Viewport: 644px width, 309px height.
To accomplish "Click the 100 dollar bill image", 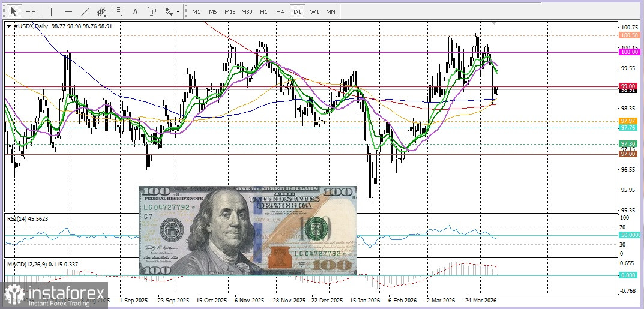I will point(248,230).
